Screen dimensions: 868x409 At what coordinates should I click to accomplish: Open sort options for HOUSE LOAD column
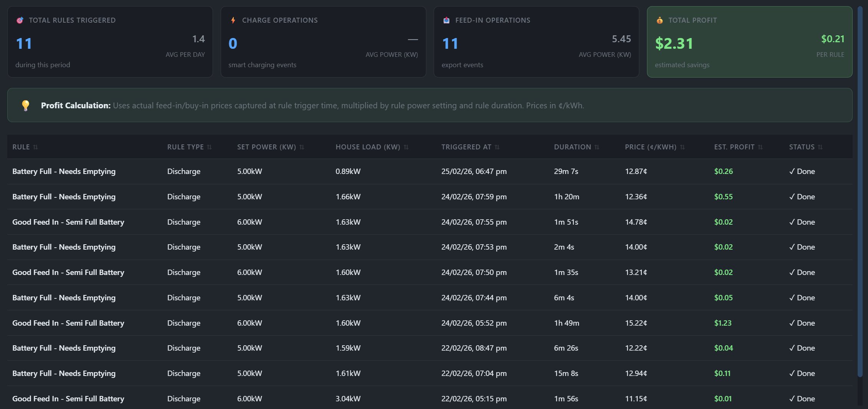(x=407, y=147)
